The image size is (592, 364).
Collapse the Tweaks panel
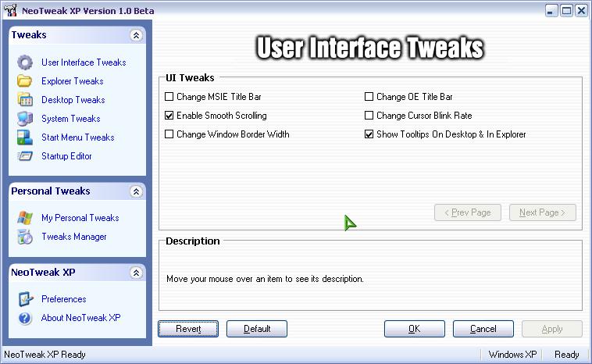[x=137, y=35]
